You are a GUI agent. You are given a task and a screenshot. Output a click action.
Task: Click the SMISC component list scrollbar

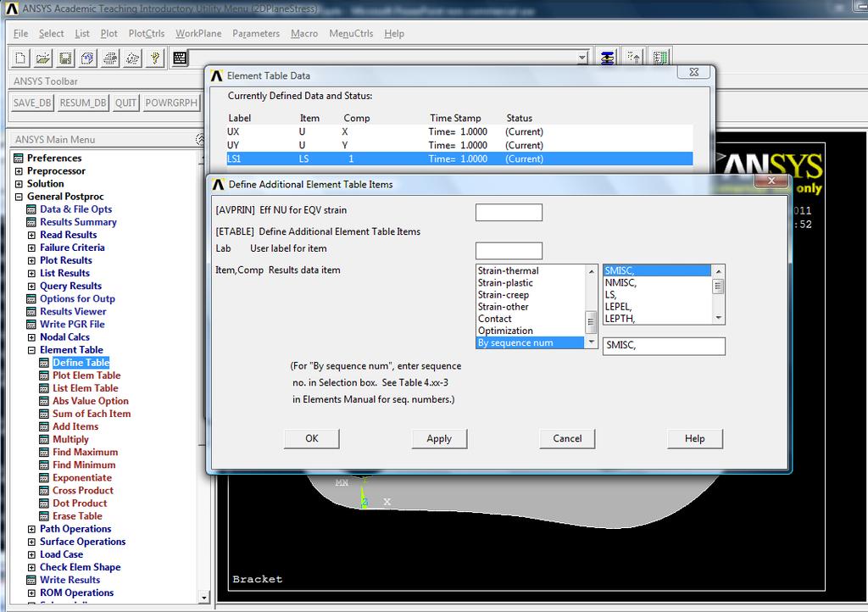point(719,294)
